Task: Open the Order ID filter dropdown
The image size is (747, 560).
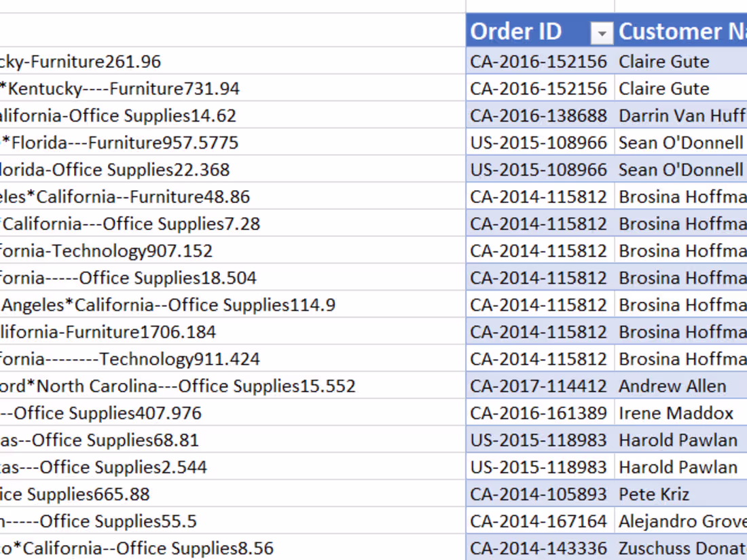Action: 602,32
